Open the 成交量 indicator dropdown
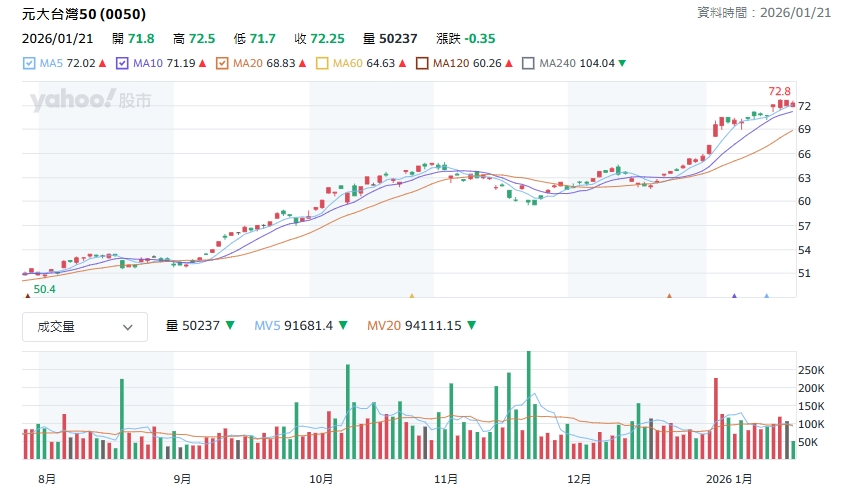The height and width of the screenshot is (498, 847). tap(85, 326)
